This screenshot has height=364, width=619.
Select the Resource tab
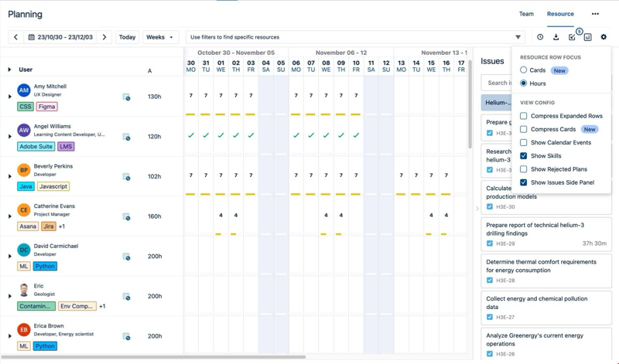[560, 14]
